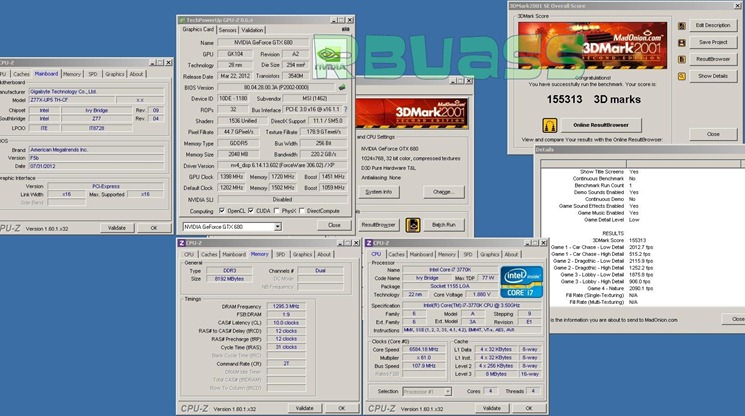Click the yellow icon beside Online ResultBrowser
The image size is (745, 416).
549,125
